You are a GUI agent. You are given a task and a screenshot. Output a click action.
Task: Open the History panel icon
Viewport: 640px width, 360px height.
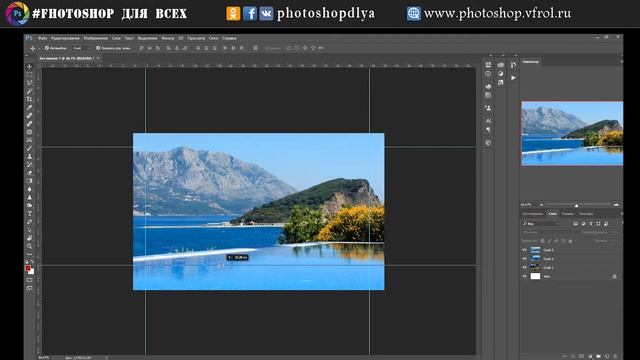point(513,65)
